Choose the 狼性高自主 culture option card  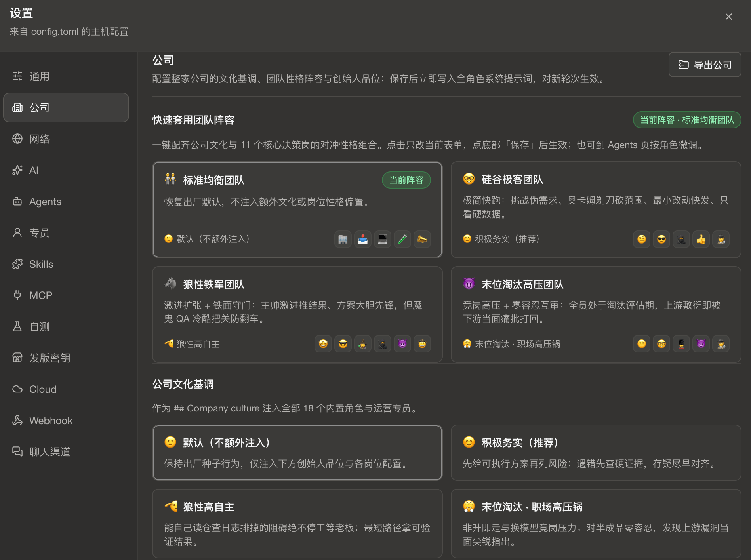(x=297, y=524)
